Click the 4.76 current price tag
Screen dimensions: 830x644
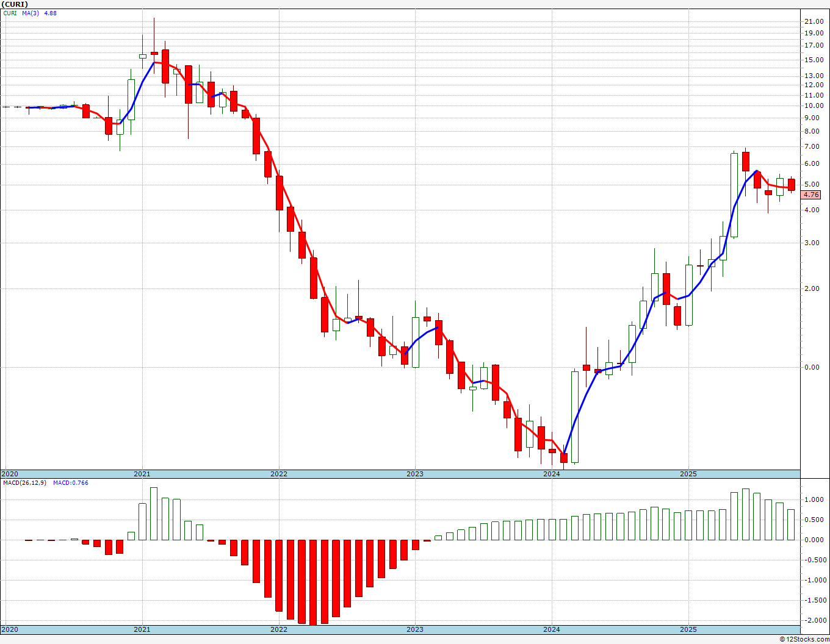812,195
